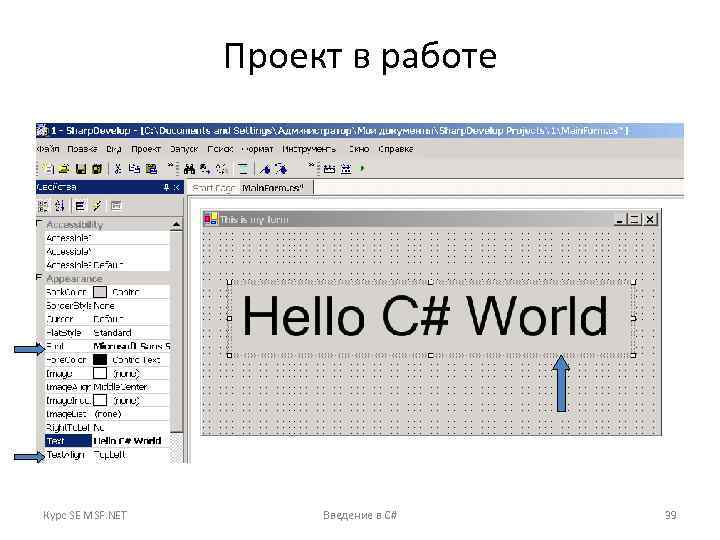Show categorized view in Properties panel
The image size is (720, 540).
[x=43, y=206]
